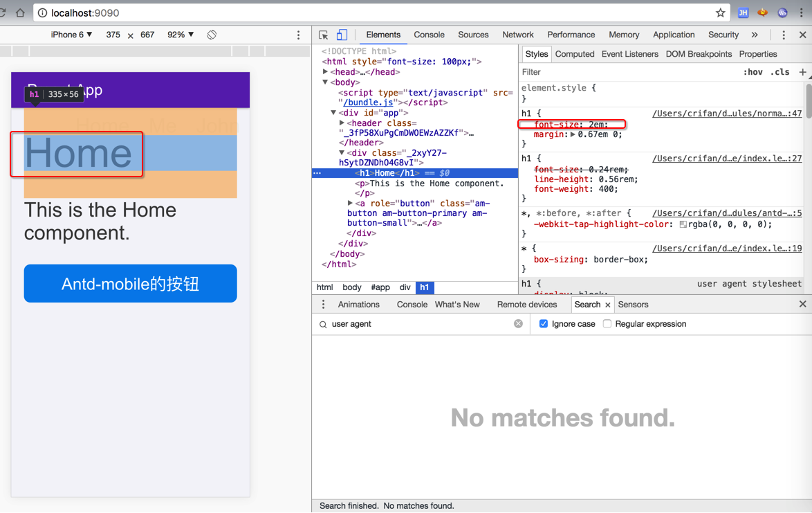Collapse the div class _2xyY27 node
The height and width of the screenshot is (513, 812).
(x=342, y=153)
